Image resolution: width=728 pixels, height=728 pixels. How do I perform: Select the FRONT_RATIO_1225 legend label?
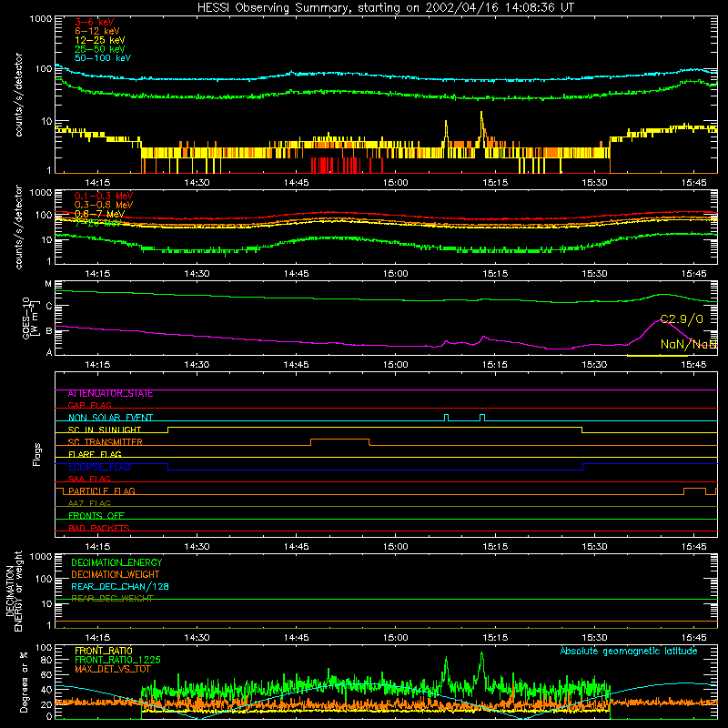(117, 661)
